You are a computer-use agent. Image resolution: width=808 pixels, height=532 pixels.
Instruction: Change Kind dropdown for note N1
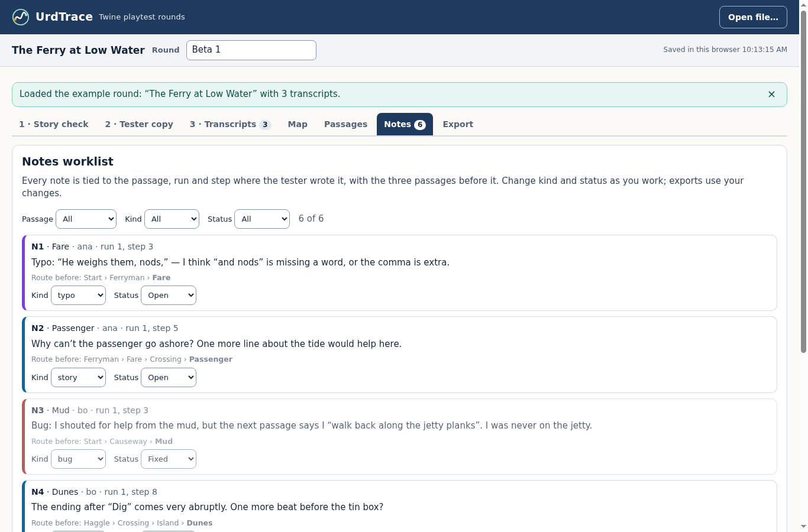click(x=78, y=296)
